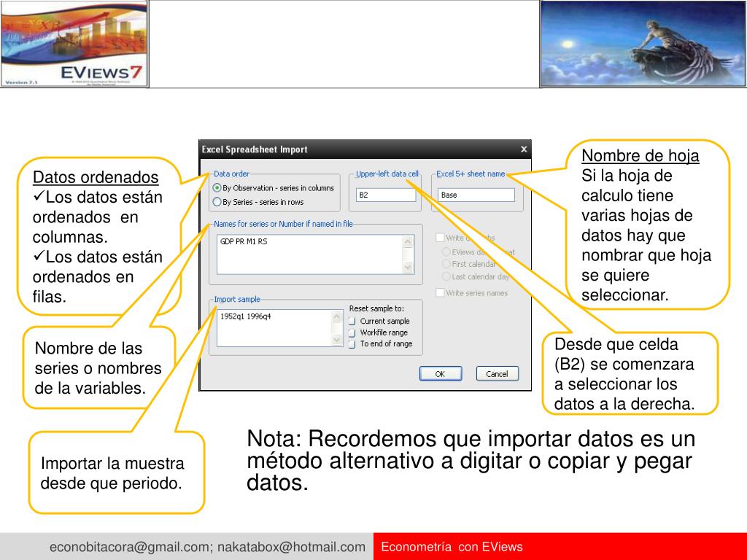Check the Workfile range checkbox
The width and height of the screenshot is (747, 560).
coord(352,332)
